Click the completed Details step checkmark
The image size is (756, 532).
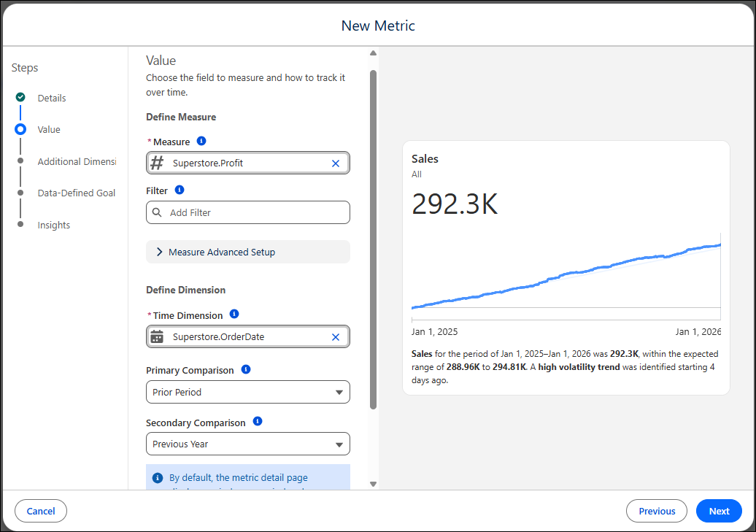20,98
